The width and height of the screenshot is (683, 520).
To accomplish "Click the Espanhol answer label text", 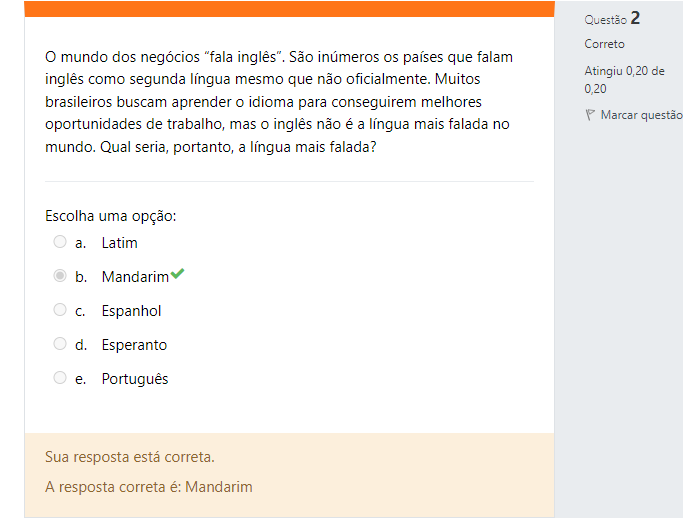I will point(131,311).
